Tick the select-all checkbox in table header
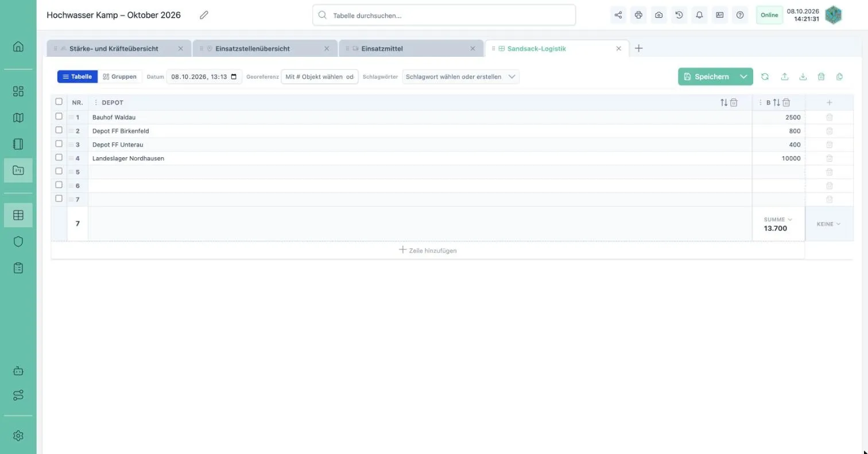This screenshot has height=454, width=868. point(59,102)
